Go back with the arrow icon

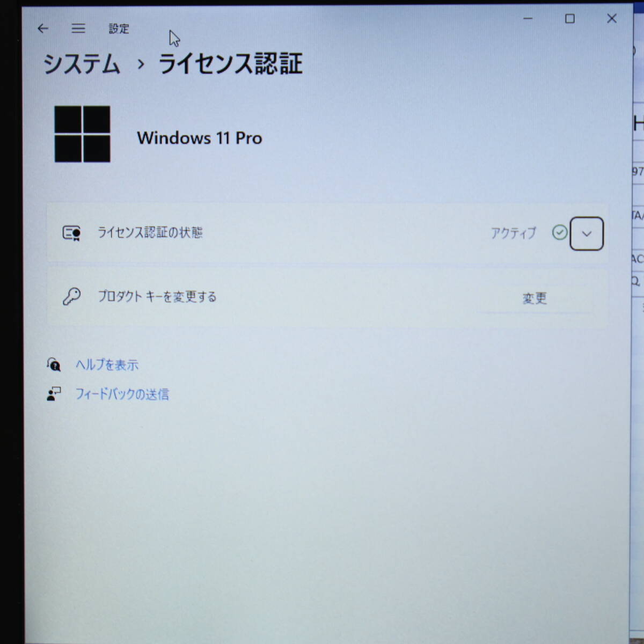pos(43,28)
